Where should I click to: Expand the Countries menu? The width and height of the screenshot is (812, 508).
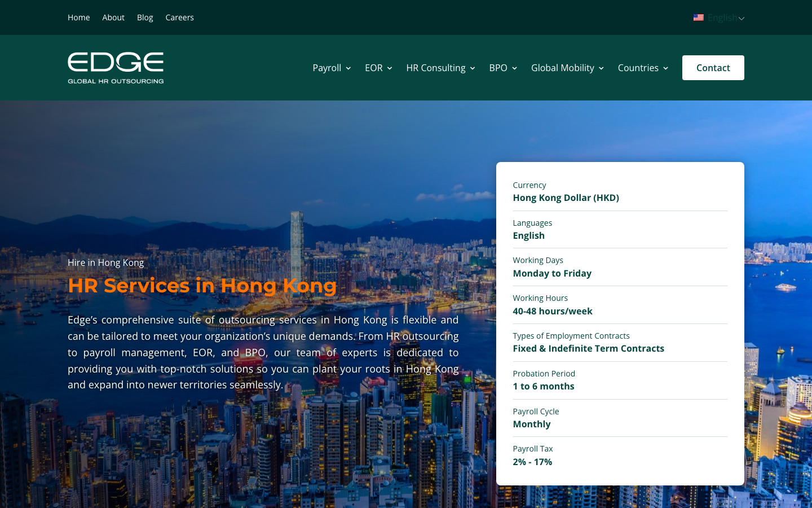tap(643, 68)
